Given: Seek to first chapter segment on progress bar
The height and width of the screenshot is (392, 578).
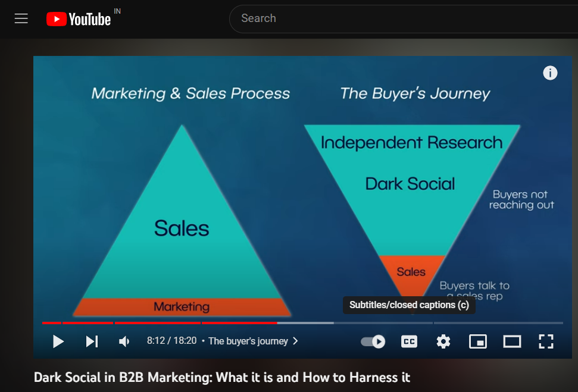Looking at the screenshot, I should 51,323.
